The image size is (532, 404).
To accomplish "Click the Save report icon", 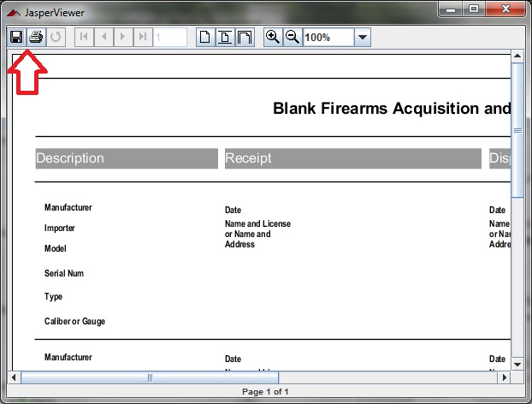I will point(15,37).
